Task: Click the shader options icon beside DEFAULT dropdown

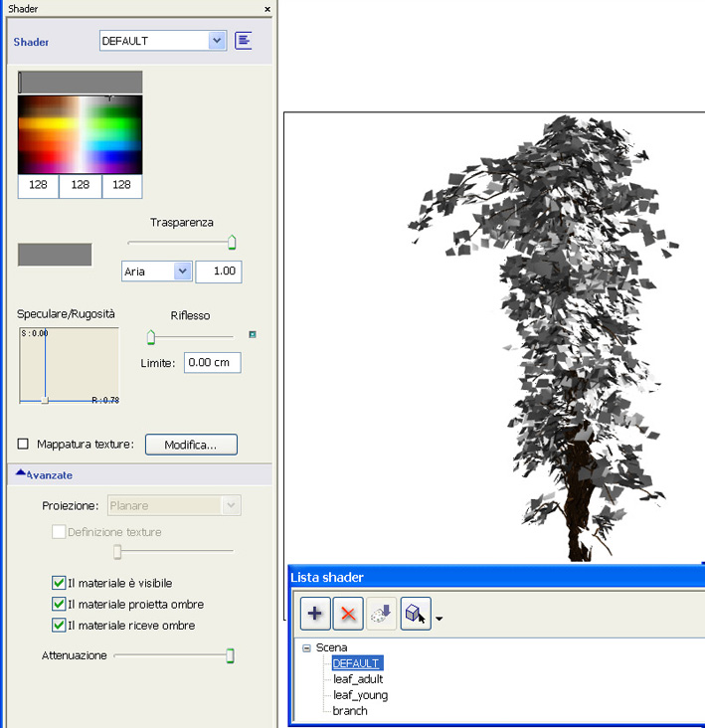Action: (x=244, y=41)
